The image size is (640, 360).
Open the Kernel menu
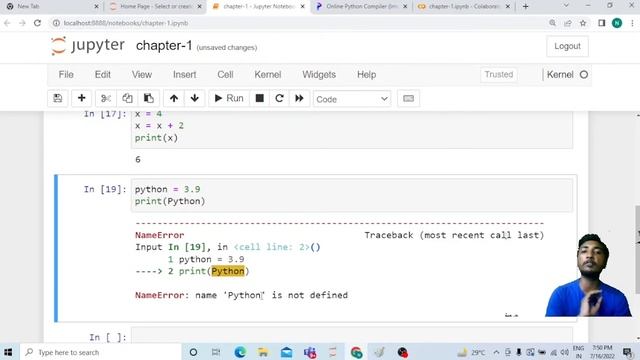click(x=268, y=75)
